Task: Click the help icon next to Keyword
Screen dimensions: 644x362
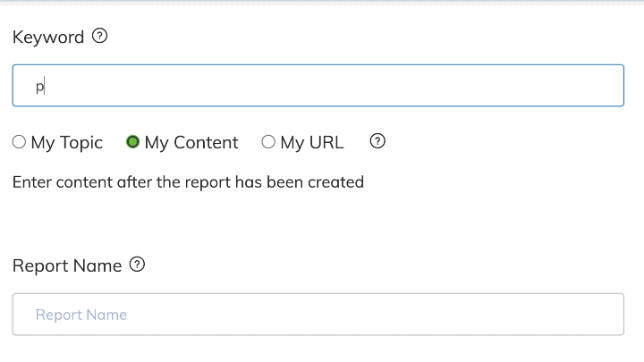Action: 100,37
